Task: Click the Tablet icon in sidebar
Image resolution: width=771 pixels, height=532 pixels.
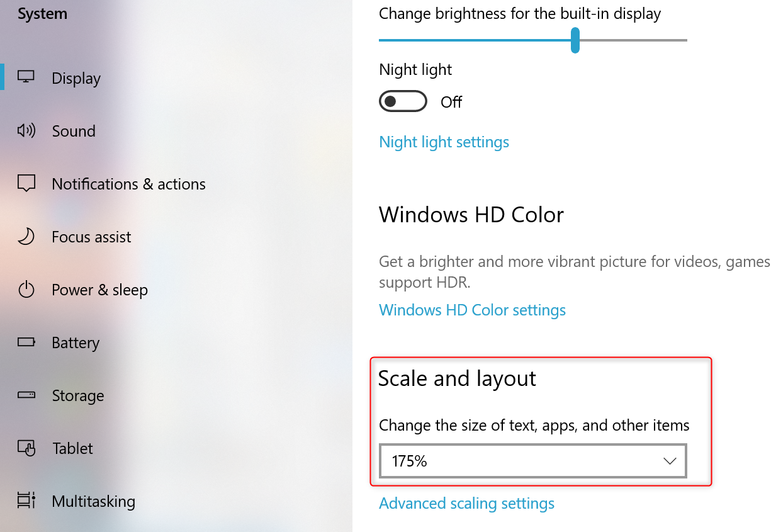Action: pos(26,448)
